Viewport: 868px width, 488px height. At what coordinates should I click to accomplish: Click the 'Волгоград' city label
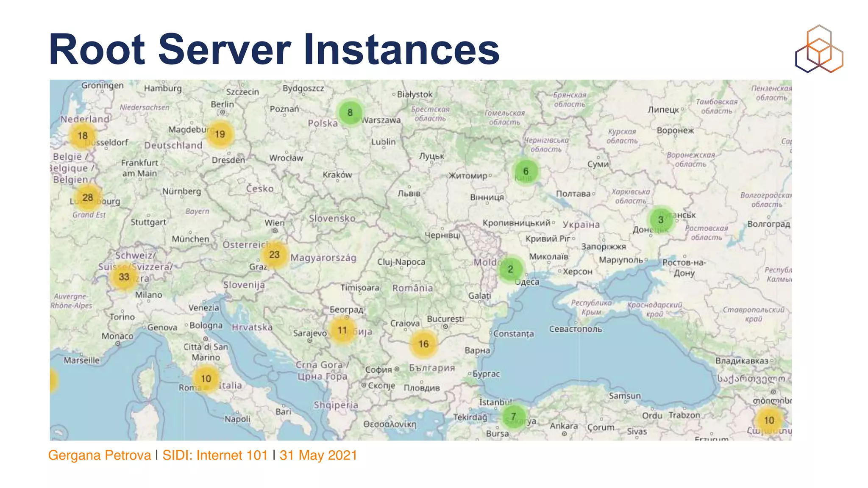coord(769,224)
